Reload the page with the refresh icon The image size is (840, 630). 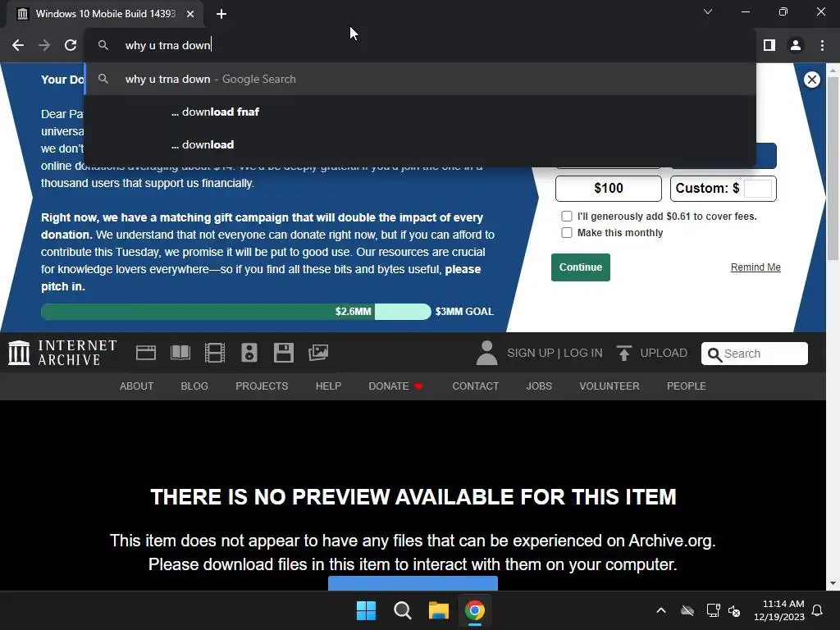[x=71, y=46]
